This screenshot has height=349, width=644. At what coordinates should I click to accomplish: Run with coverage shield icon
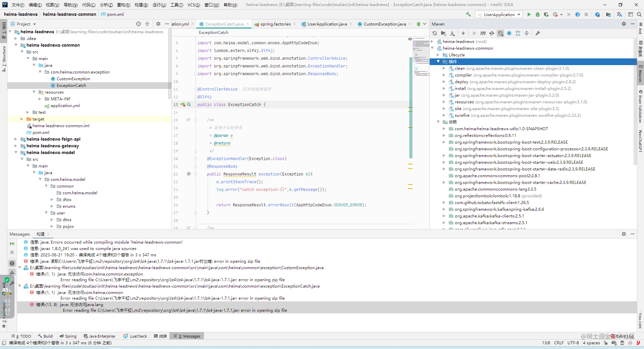point(546,14)
